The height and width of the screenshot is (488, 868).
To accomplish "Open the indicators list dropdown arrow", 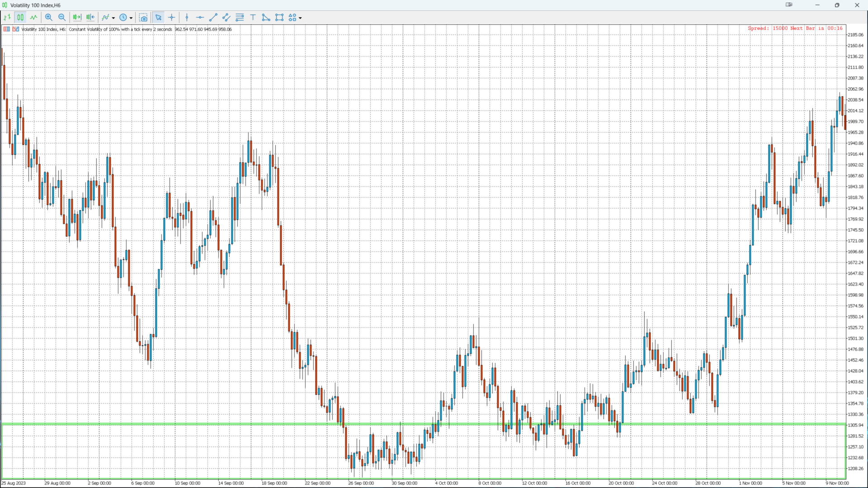I will point(113,18).
